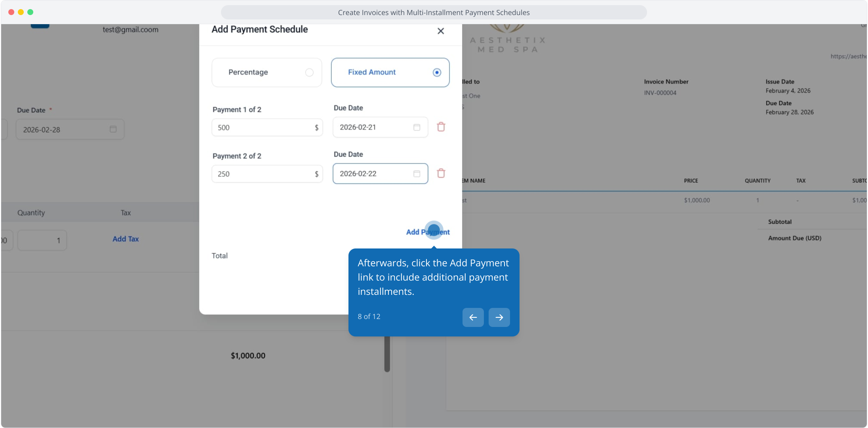This screenshot has width=868, height=428.
Task: Click the Quantity input showing 1
Action: coord(42,240)
